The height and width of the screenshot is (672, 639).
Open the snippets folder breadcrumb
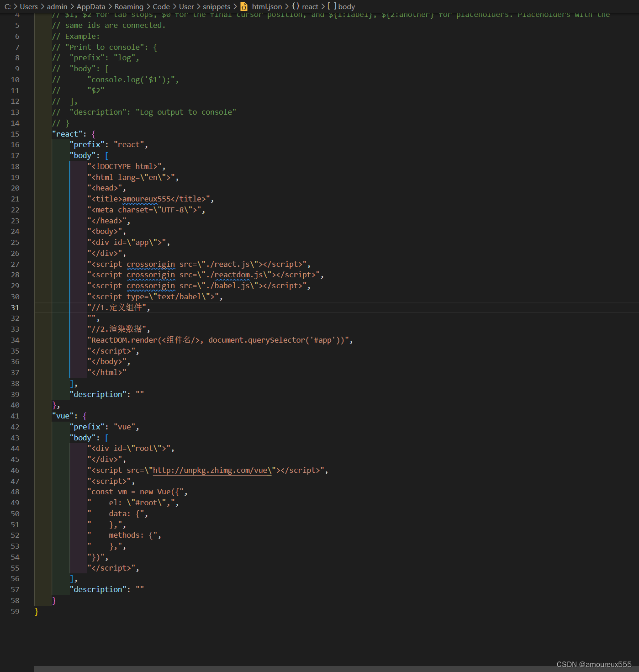217,6
